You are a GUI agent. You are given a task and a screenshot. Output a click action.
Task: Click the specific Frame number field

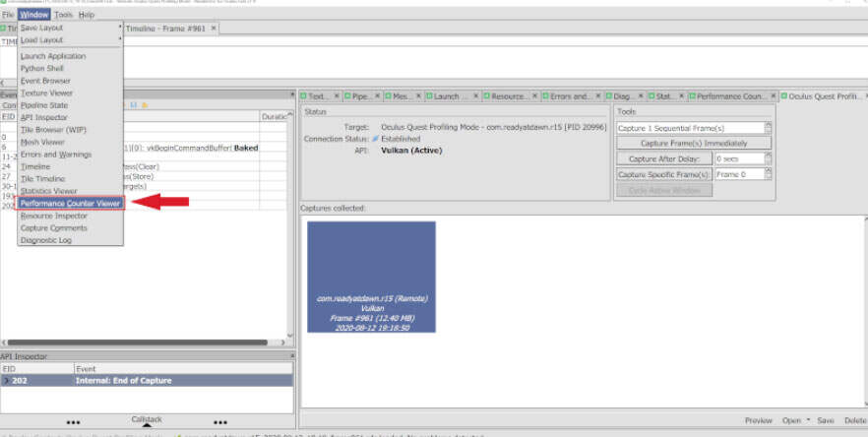(738, 174)
